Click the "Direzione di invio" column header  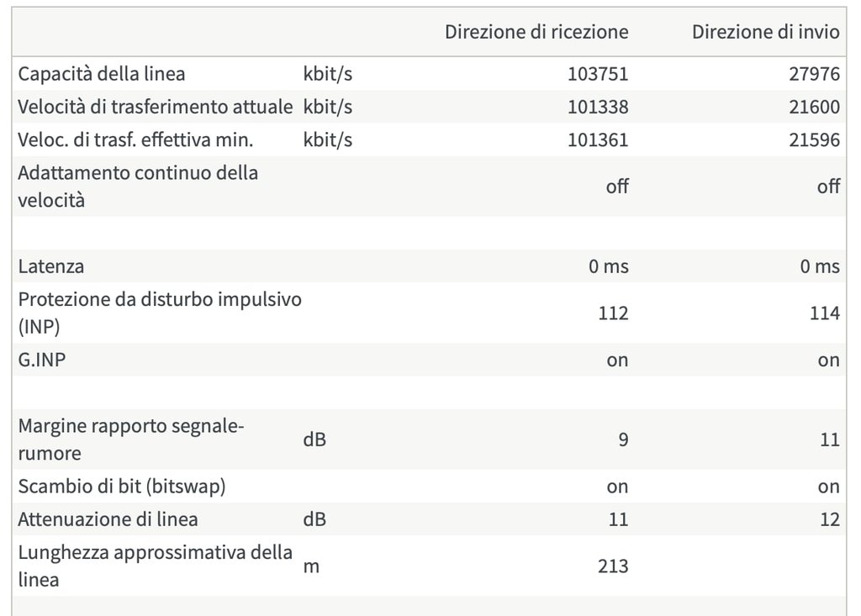click(x=765, y=32)
